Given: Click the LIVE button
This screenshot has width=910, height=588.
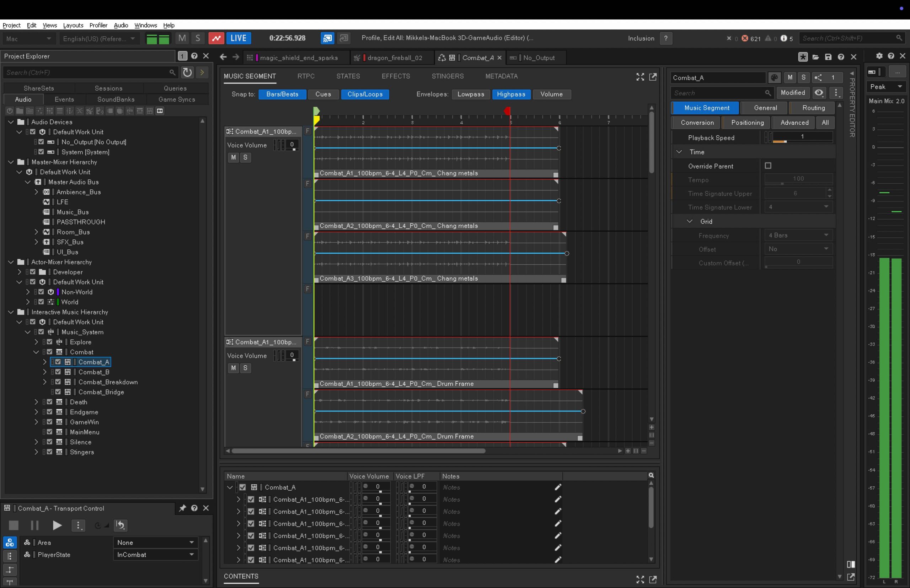Looking at the screenshot, I should (239, 38).
